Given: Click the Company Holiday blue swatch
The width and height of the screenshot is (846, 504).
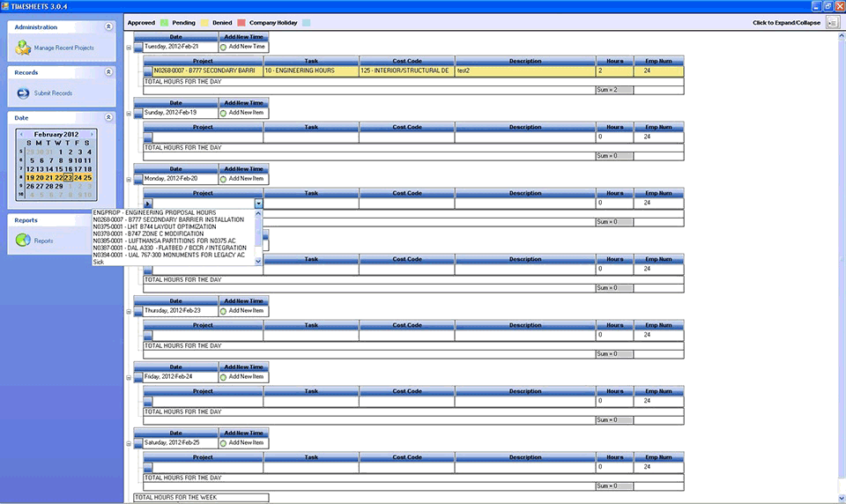Looking at the screenshot, I should [307, 23].
